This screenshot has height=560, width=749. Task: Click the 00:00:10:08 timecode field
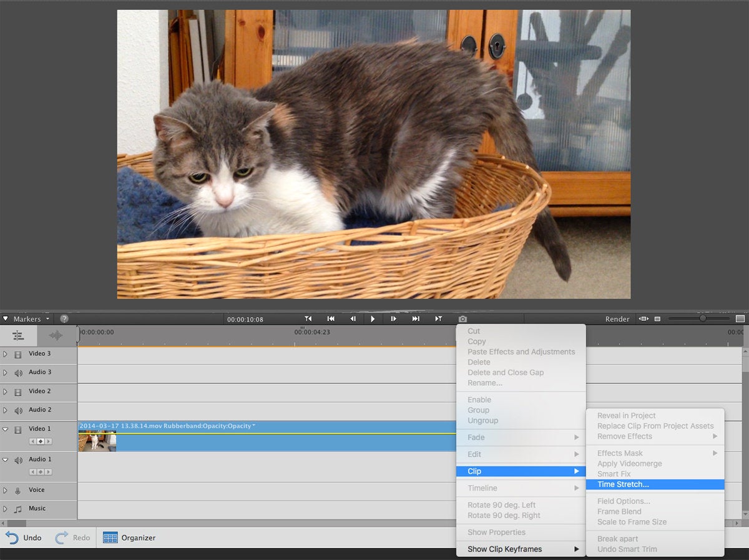pyautogui.click(x=245, y=319)
